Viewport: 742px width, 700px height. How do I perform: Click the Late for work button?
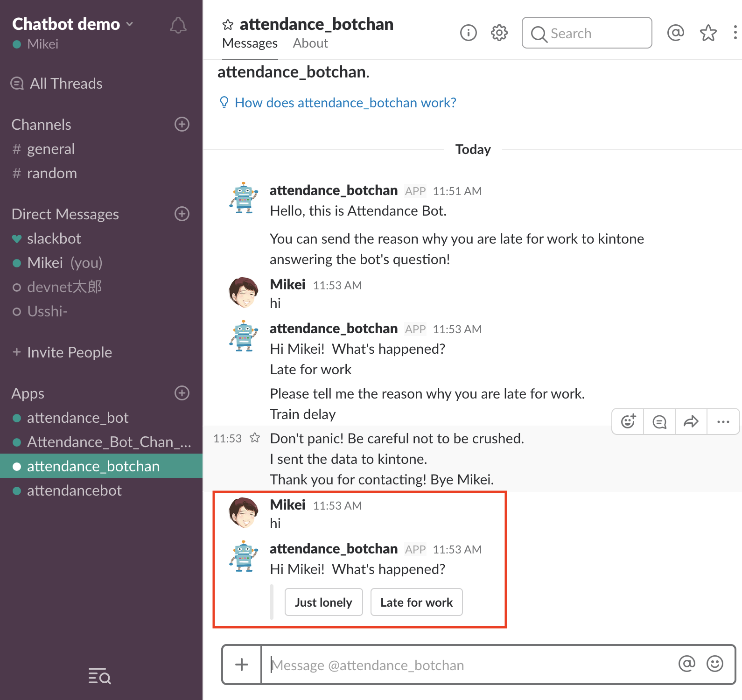(x=416, y=602)
